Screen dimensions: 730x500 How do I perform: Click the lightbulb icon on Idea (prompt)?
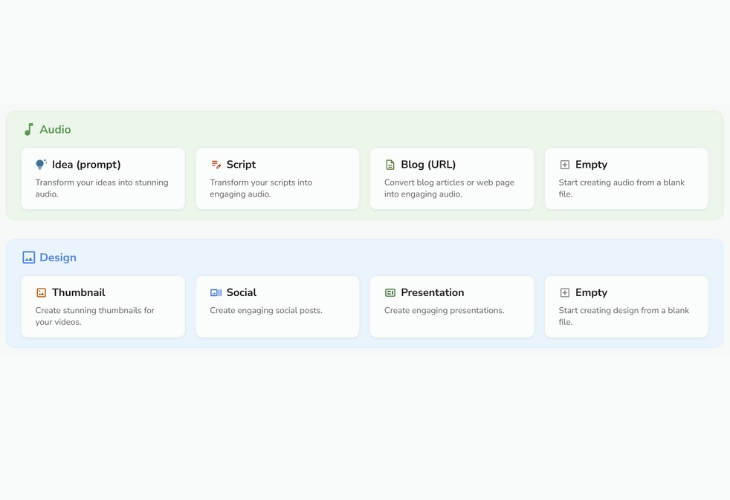41,164
